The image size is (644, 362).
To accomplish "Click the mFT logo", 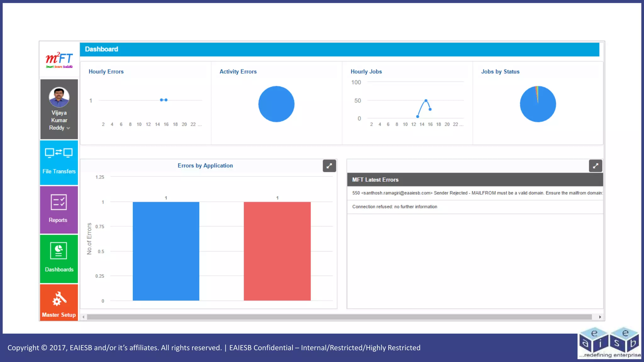I will [x=59, y=60].
